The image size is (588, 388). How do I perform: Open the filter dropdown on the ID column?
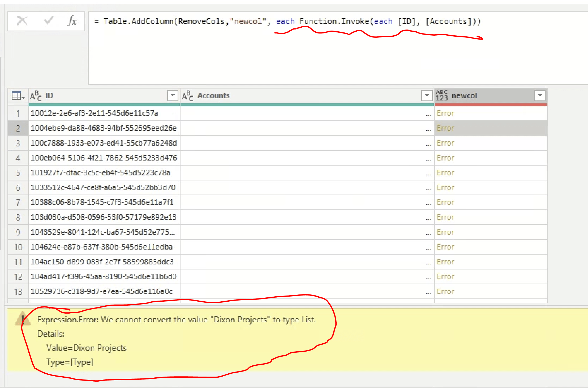[172, 96]
